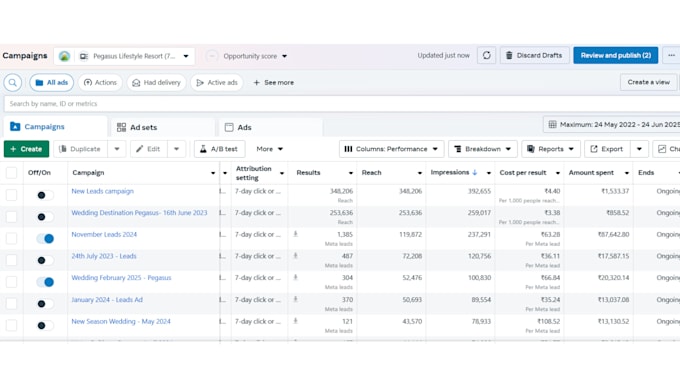Click the Opportunity score circle icon
Image resolution: width=680 pixels, height=383 pixels.
coord(212,56)
